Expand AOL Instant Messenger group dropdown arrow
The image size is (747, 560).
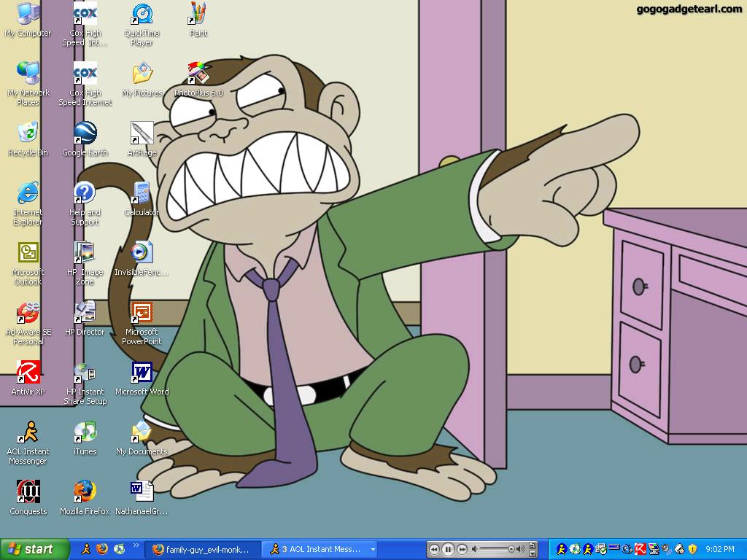pos(373,550)
